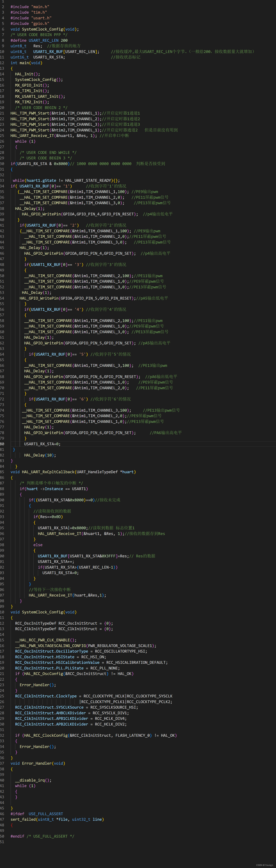Click HAL_GPIO_WritePin with GPIO_PIN_5,GPIO_PIN_SET
276x868 pixels.
[x=80, y=343]
